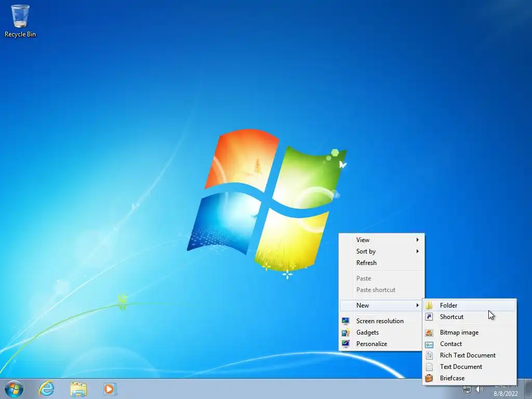
Task: Click the Folder icon in New submenu
Action: [429, 305]
